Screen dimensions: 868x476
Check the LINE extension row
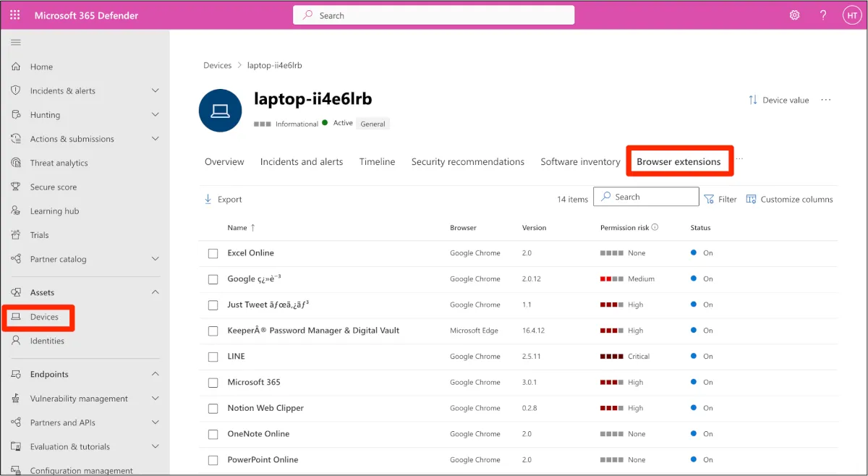213,357
